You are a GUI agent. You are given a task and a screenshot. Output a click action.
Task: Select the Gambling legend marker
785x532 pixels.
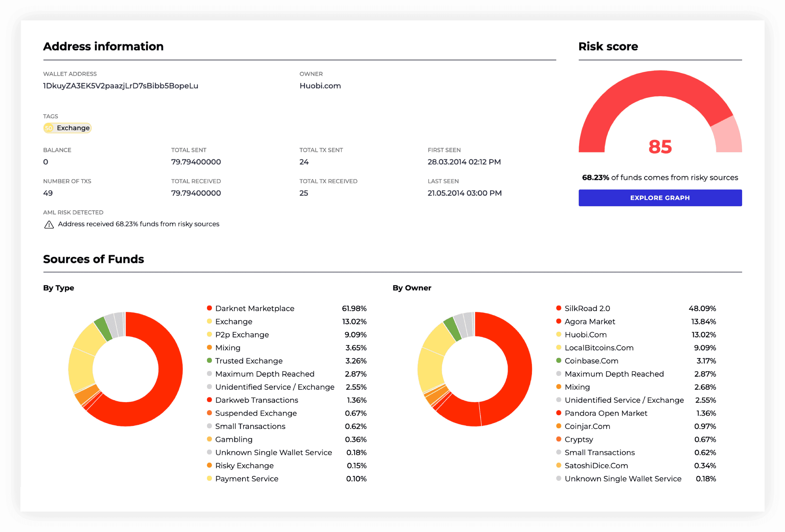(x=209, y=440)
